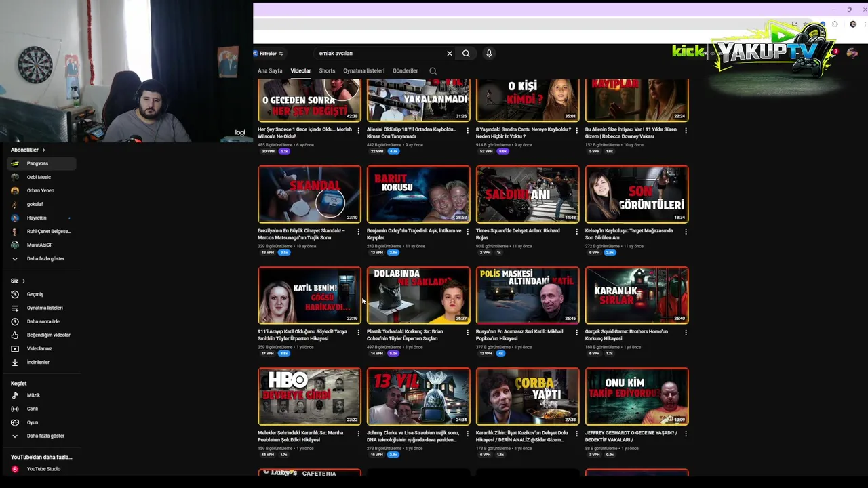The image size is (868, 488).
Task: Open Müzik note icon under Keşfet
Action: 15,395
